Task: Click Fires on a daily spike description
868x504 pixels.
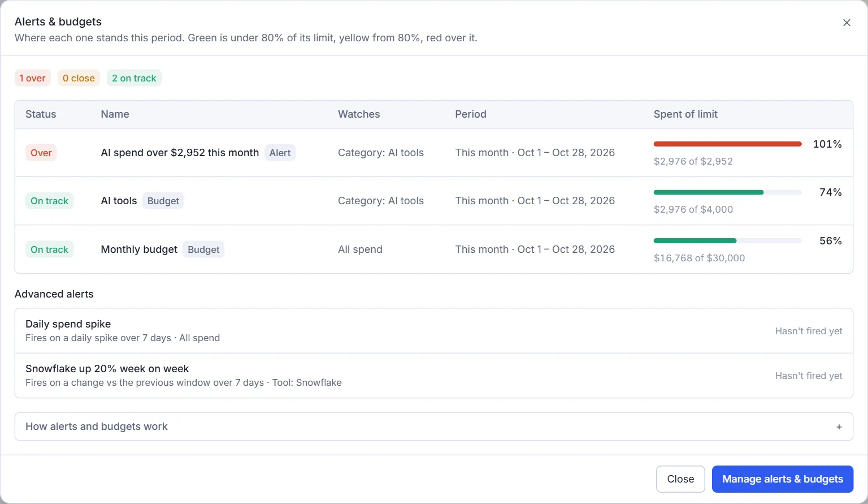Action: [x=123, y=338]
